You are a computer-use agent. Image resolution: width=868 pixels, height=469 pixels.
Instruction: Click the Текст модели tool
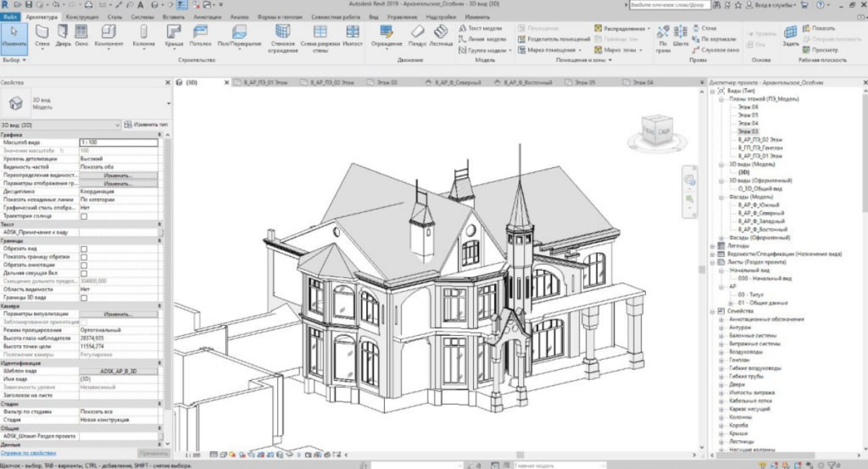pos(481,28)
